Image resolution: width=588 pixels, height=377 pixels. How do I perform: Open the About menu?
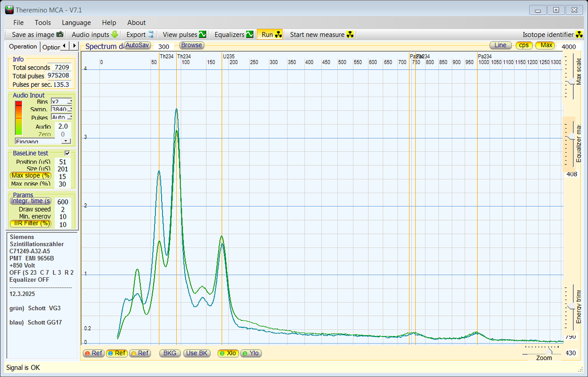(x=137, y=23)
